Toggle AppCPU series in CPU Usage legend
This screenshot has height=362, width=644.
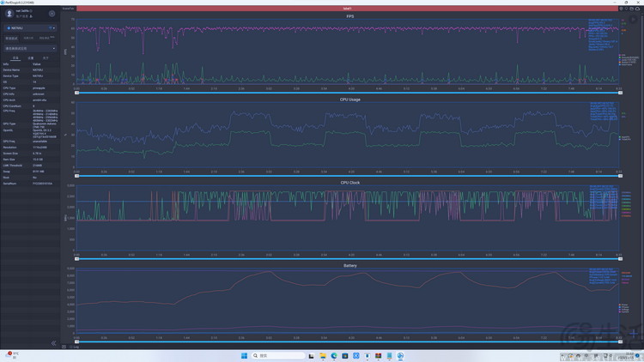625,137
